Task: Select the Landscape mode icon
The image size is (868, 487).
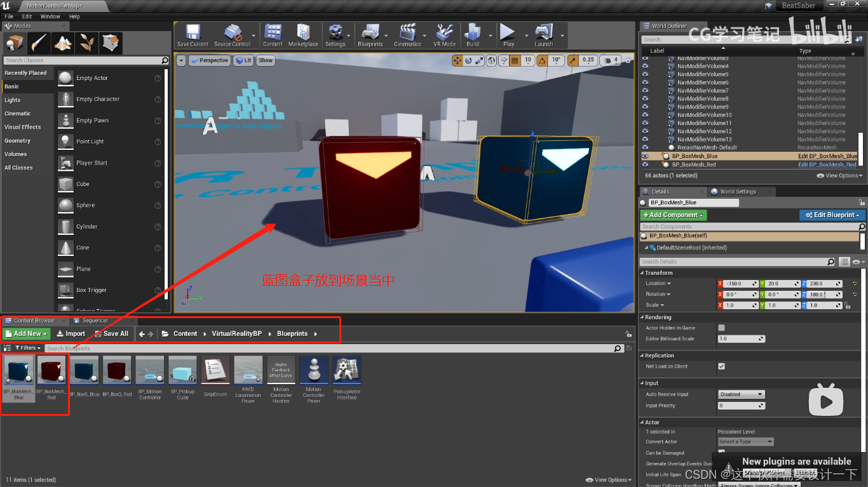Action: [x=62, y=43]
